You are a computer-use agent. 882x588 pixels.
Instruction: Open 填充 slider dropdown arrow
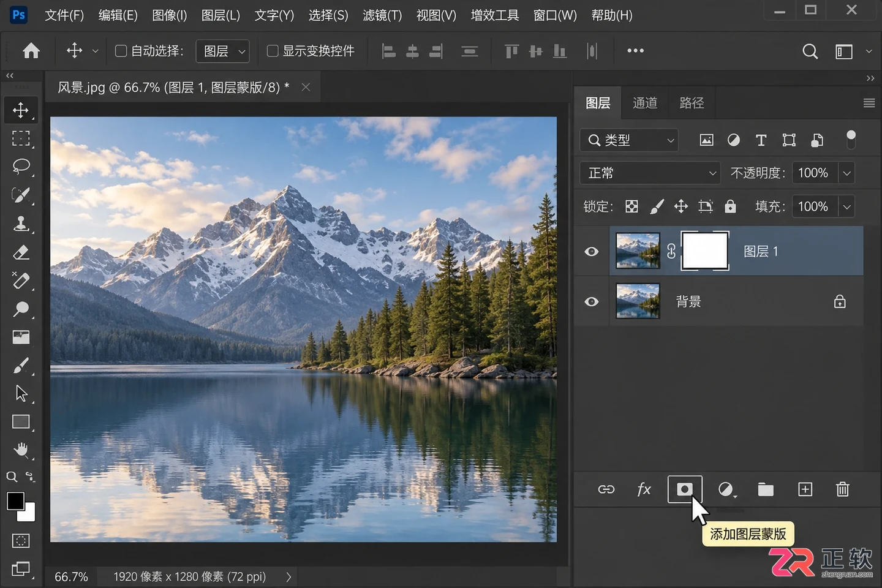click(846, 207)
